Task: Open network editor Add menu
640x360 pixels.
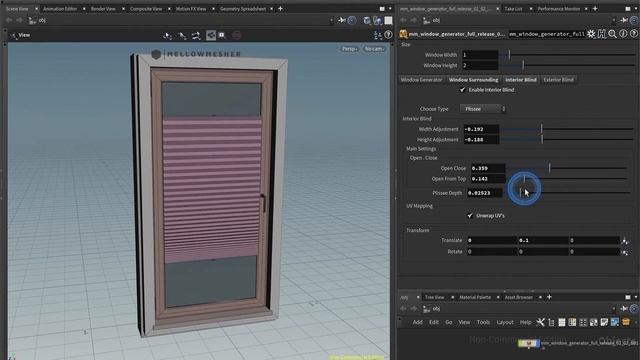Action: tap(418, 322)
